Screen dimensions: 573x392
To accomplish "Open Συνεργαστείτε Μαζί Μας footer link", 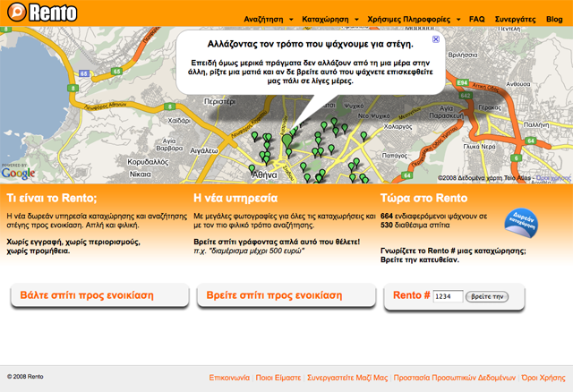I will click(347, 378).
